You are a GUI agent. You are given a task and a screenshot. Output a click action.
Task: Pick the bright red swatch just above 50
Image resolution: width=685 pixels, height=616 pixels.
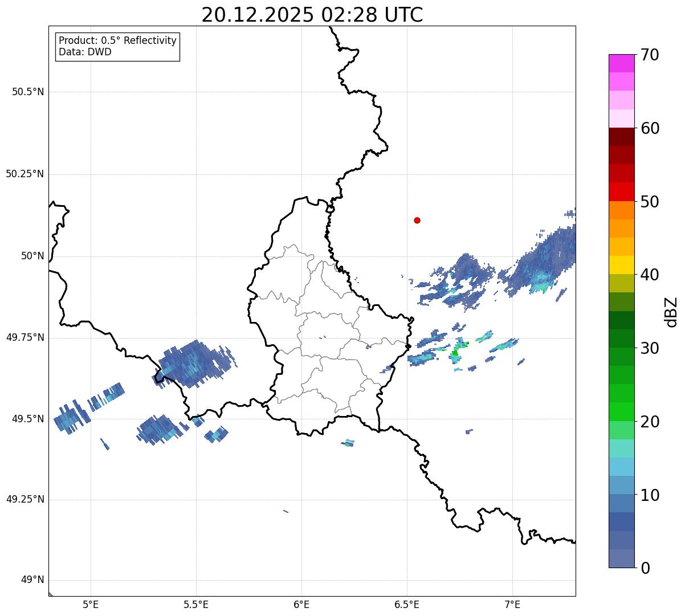tap(621, 192)
